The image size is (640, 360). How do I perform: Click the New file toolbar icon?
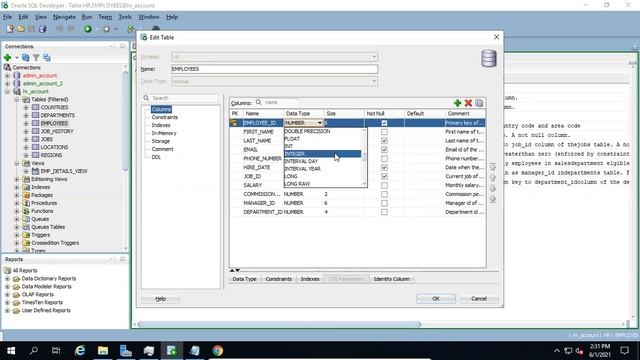[10, 29]
